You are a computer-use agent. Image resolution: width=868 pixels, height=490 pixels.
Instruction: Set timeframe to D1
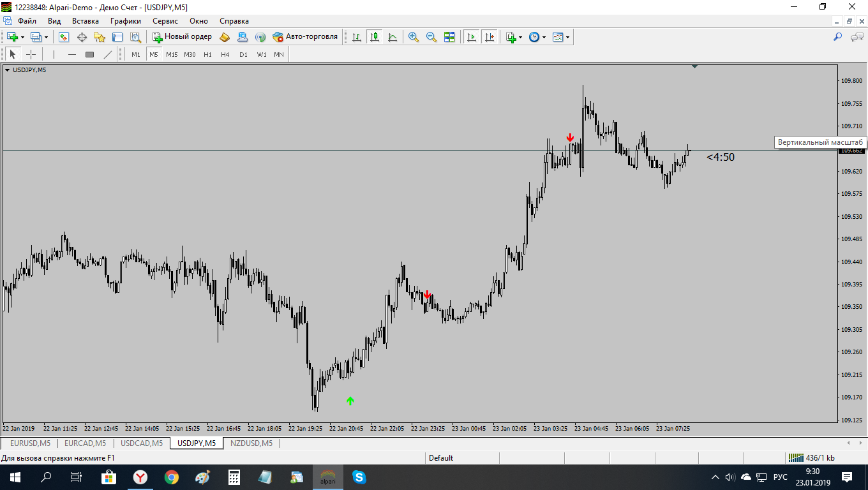click(x=243, y=54)
